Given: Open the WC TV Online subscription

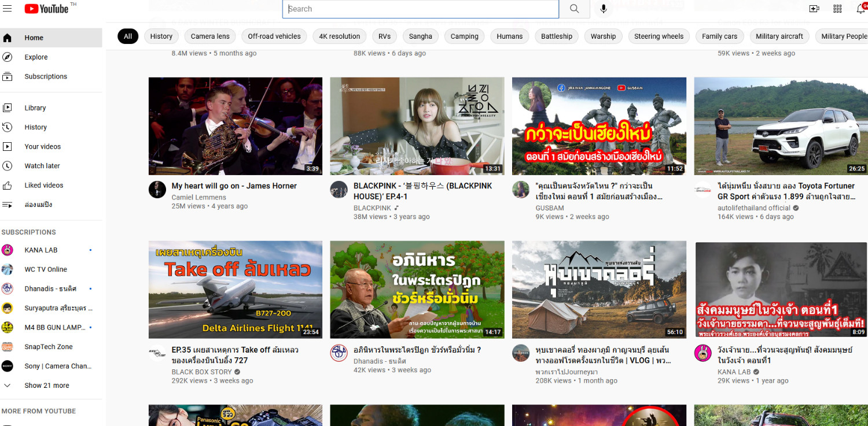Looking at the screenshot, I should pyautogui.click(x=51, y=269).
